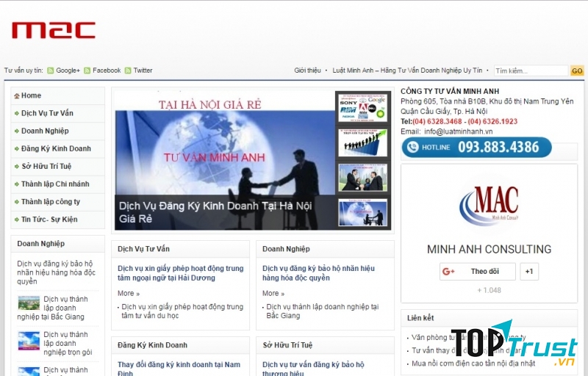
Task: Open slide caption Dịch Vụ Đăng Ký Kinh Doanh
Action: coord(215,212)
